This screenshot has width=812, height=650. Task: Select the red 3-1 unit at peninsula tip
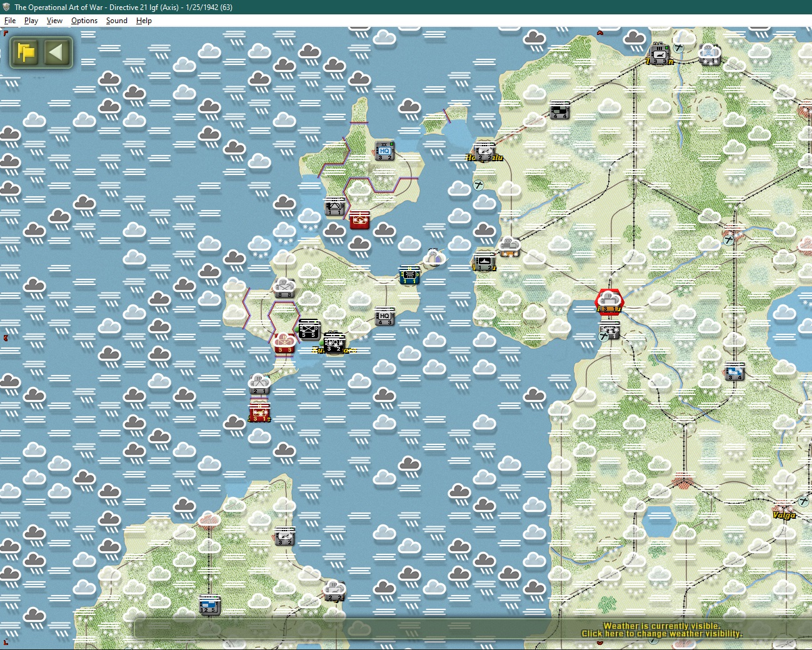pyautogui.click(x=259, y=412)
